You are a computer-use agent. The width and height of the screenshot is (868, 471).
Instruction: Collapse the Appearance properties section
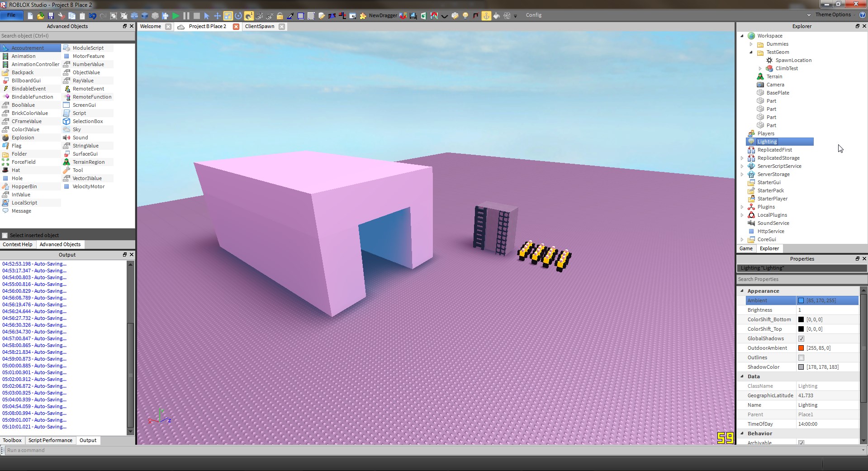click(742, 291)
